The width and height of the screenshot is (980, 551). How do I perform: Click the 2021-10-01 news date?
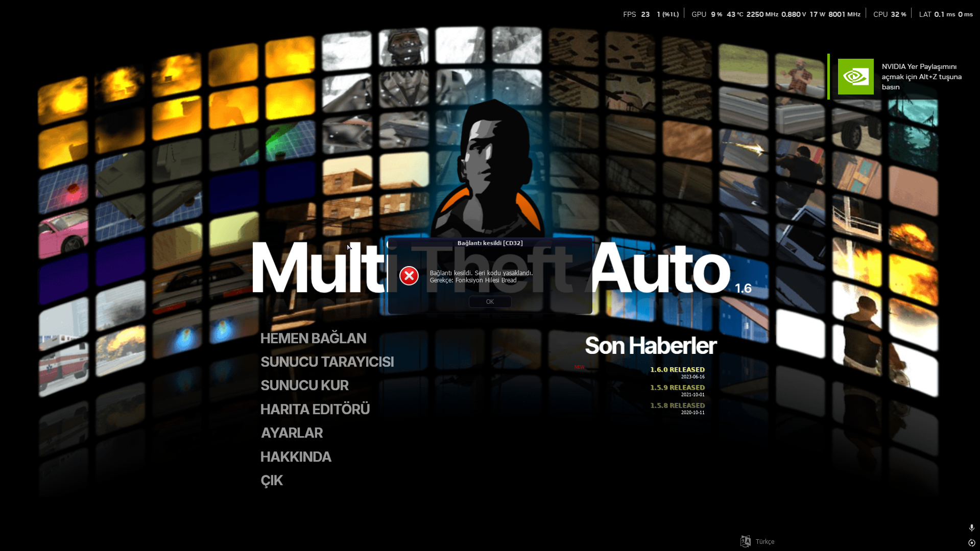pos(692,395)
